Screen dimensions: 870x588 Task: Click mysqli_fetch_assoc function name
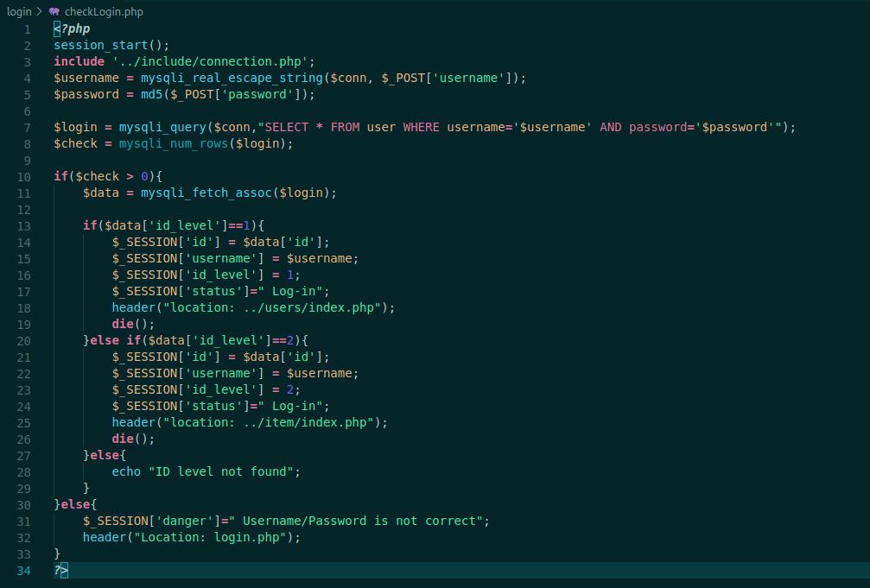(x=206, y=193)
